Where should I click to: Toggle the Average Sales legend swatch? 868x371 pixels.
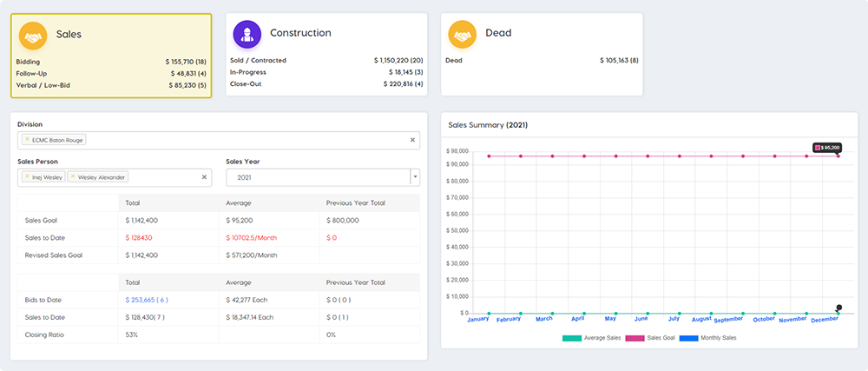572,338
